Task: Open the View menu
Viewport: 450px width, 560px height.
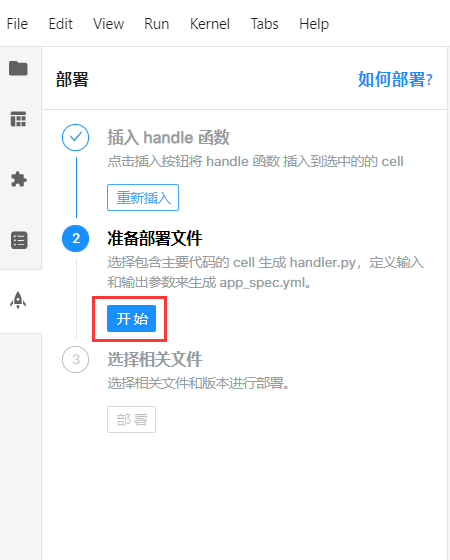Action: 109,24
